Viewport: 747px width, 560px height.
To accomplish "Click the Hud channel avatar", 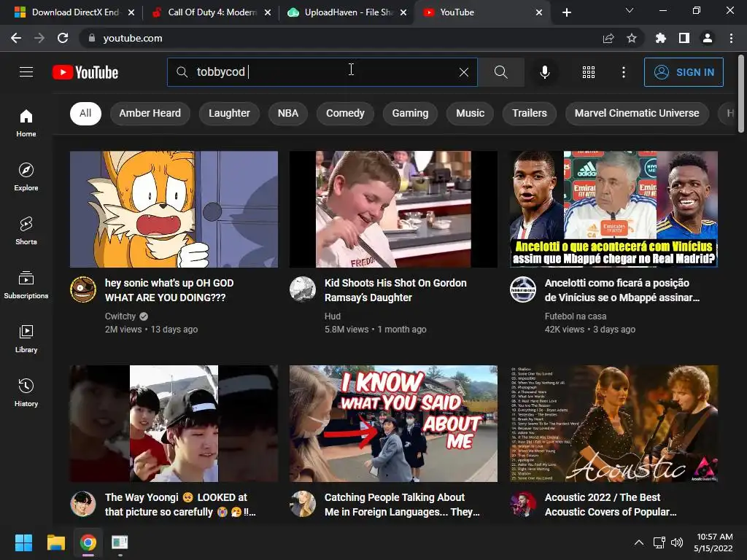I will pyautogui.click(x=303, y=289).
